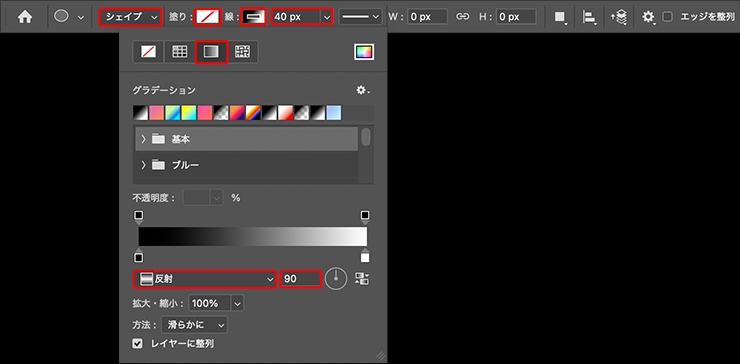This screenshot has height=364, width=740.
Task: Click the angle field showing 90
Action: (x=301, y=279)
